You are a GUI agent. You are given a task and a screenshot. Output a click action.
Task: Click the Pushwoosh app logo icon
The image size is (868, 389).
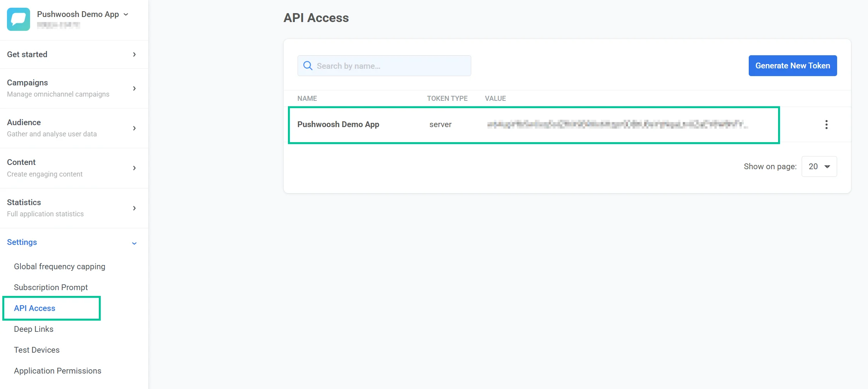(x=18, y=19)
